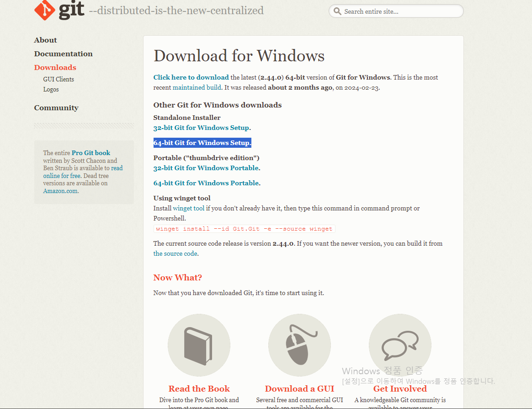The height and width of the screenshot is (409, 532).
Task: Click the mouse Download a GUI icon
Action: 299,345
